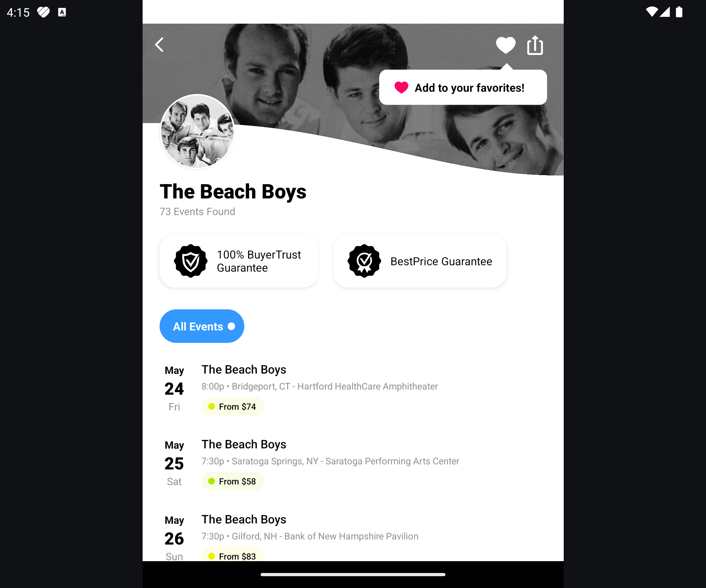Favorite The Beach Boys with the heart icon
The width and height of the screenshot is (706, 588).
(x=506, y=45)
